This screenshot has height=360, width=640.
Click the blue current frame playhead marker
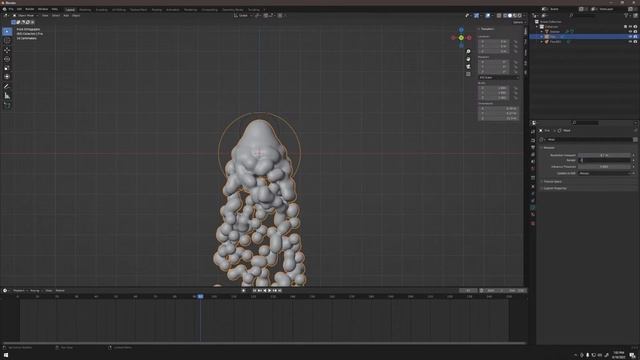(x=200, y=296)
